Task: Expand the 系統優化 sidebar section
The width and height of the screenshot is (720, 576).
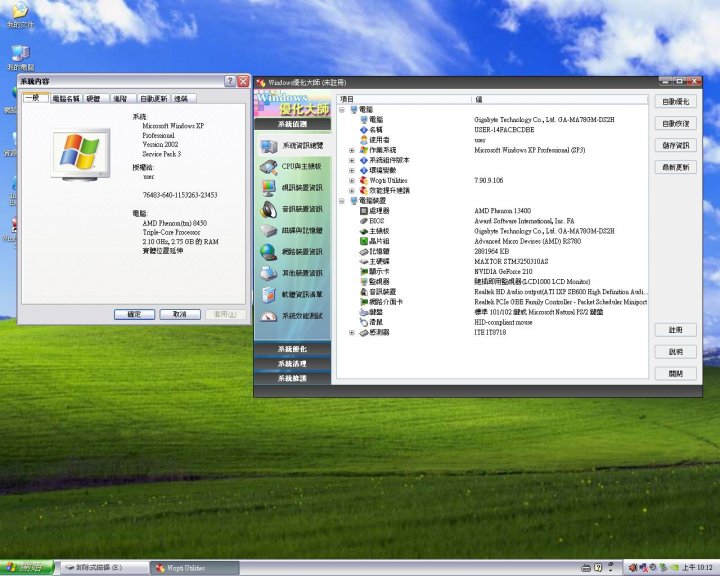Action: pyautogui.click(x=292, y=349)
